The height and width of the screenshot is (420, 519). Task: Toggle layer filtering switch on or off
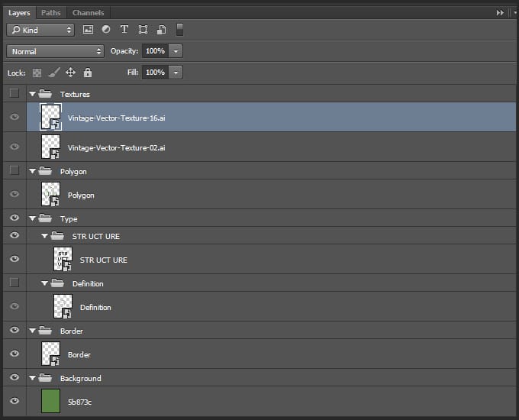(179, 30)
